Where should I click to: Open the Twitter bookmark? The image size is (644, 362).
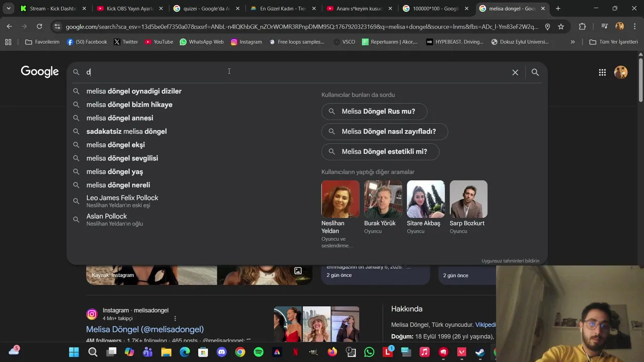coord(126,42)
